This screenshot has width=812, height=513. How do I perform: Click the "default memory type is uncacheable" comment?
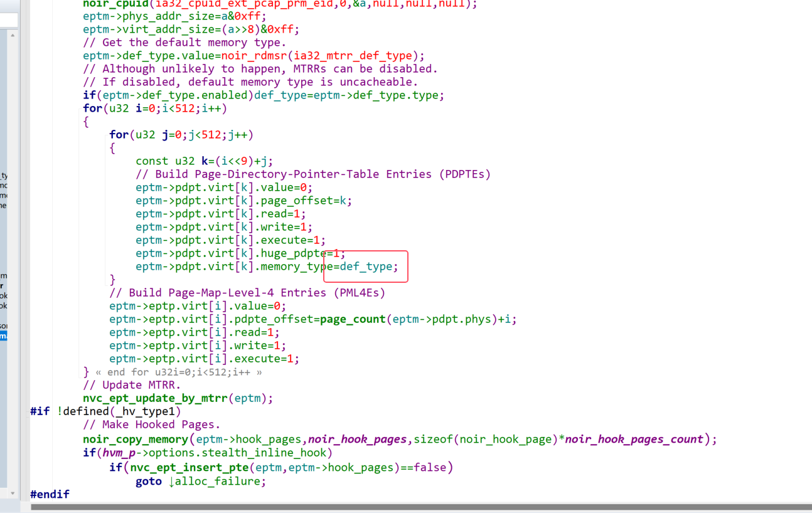(250, 82)
